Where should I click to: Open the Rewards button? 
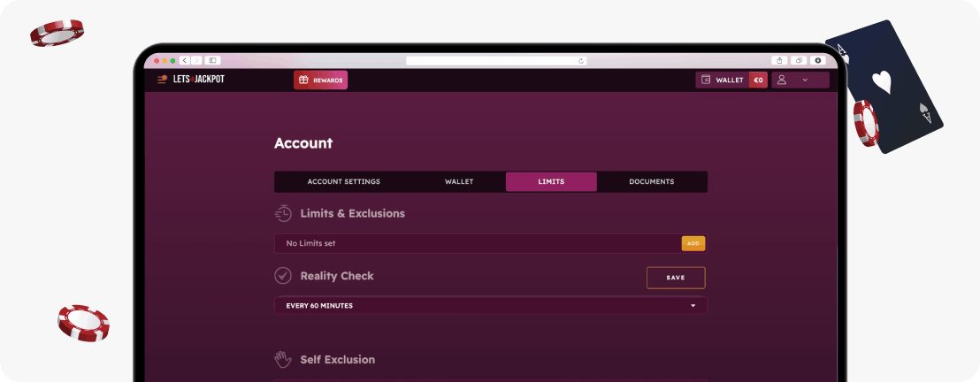click(x=321, y=80)
